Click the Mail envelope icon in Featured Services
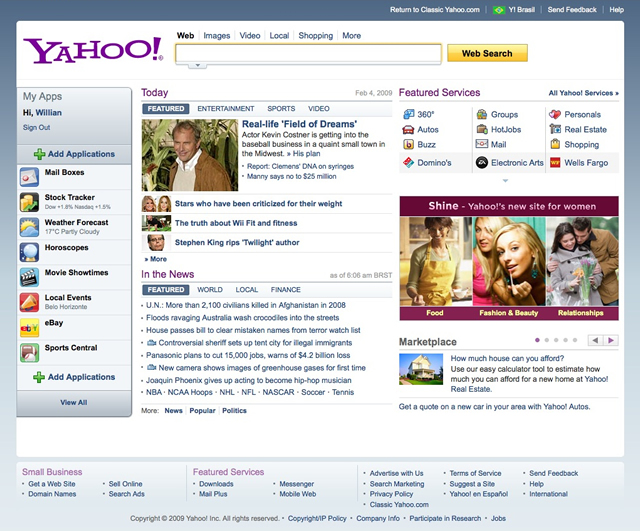 482,144
